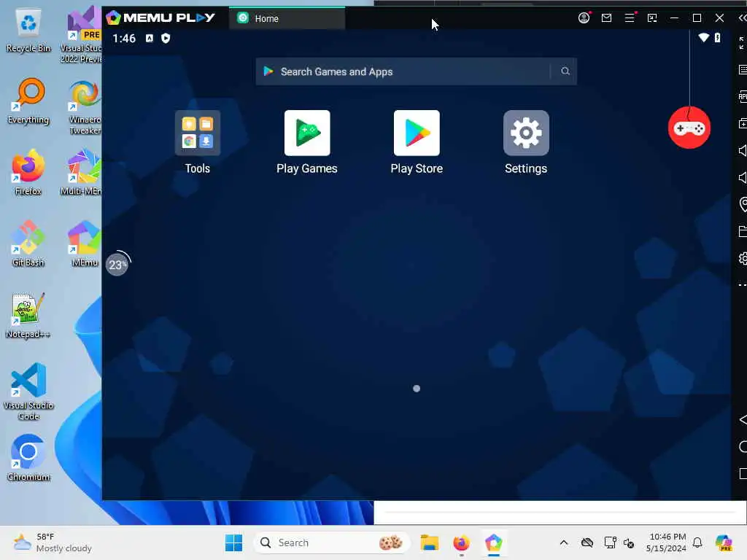Select Recycle Bin on desktop
This screenshot has width=747, height=560.
pyautogui.click(x=28, y=30)
